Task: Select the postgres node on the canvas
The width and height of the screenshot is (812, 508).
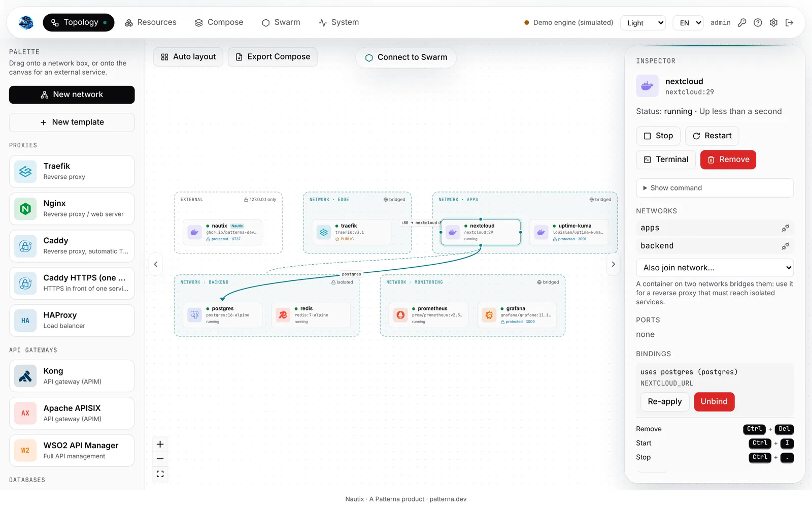Action: (x=222, y=315)
